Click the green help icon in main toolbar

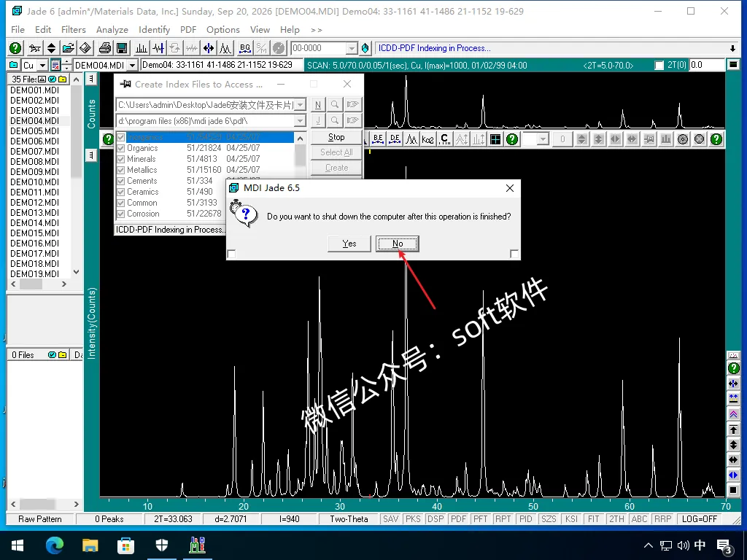(15, 48)
